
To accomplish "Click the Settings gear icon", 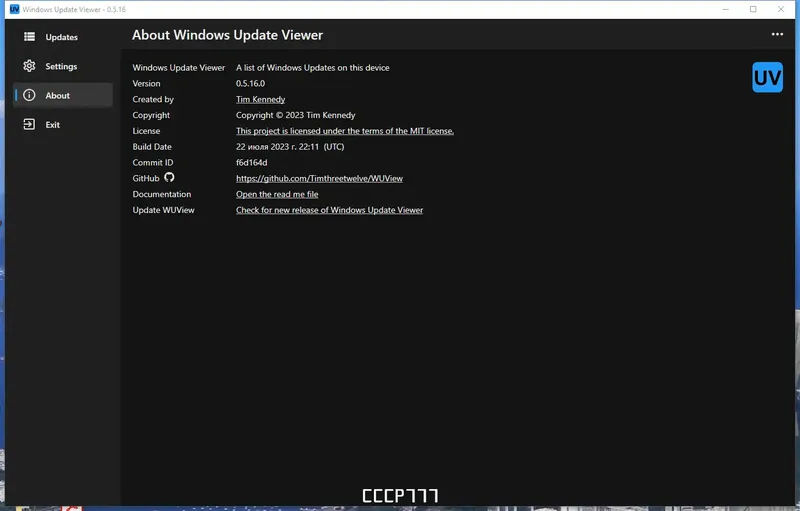I will click(x=30, y=66).
